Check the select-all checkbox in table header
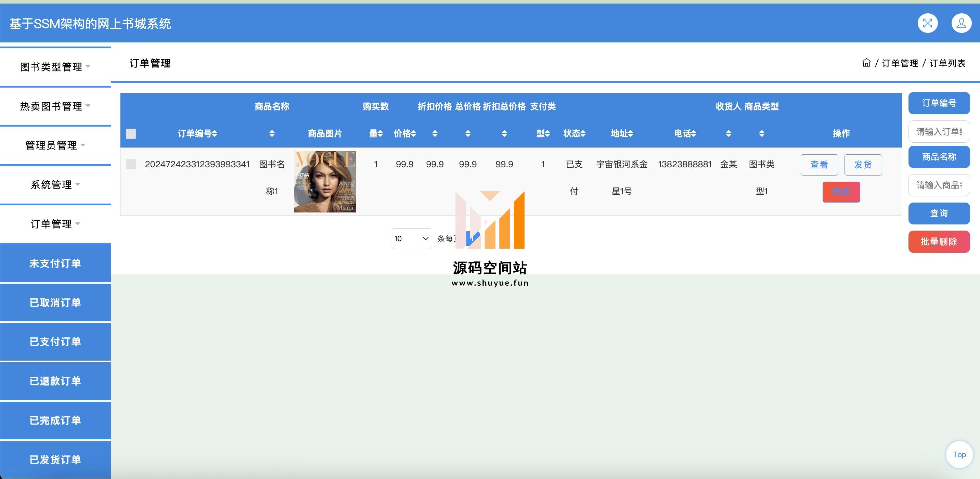The height and width of the screenshot is (479, 980). click(131, 133)
